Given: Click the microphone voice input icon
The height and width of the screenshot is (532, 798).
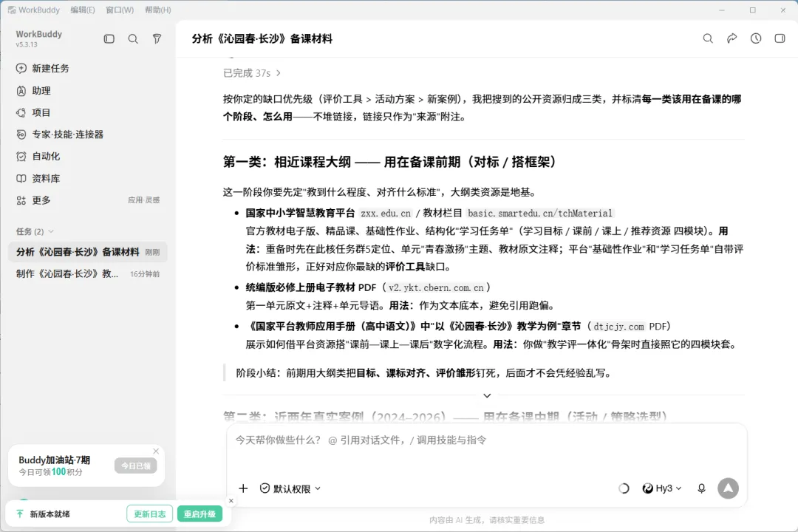Looking at the screenshot, I should click(701, 488).
